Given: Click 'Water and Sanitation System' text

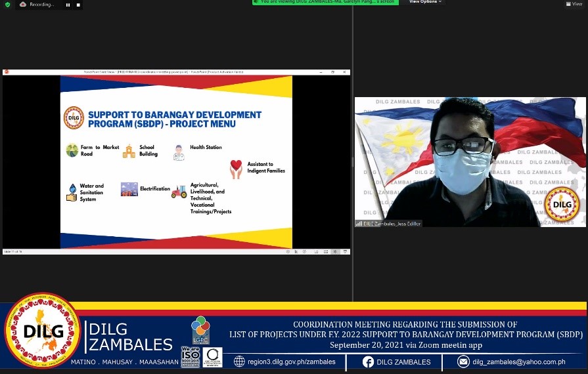Looking at the screenshot, I should pyautogui.click(x=91, y=192).
